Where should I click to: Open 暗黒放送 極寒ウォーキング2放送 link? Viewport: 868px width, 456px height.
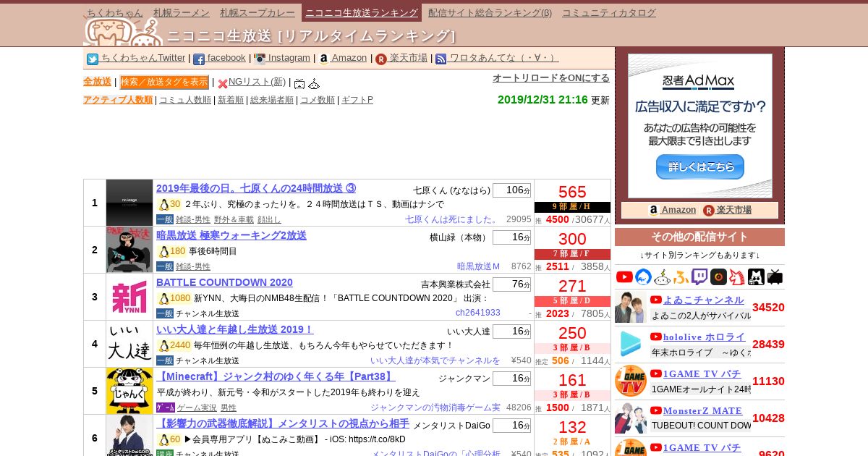point(231,235)
